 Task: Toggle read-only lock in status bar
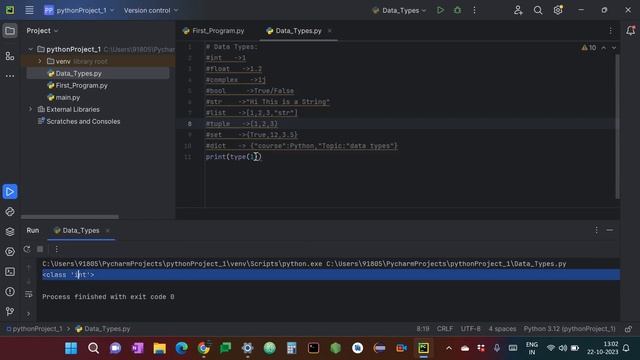pos(629,329)
